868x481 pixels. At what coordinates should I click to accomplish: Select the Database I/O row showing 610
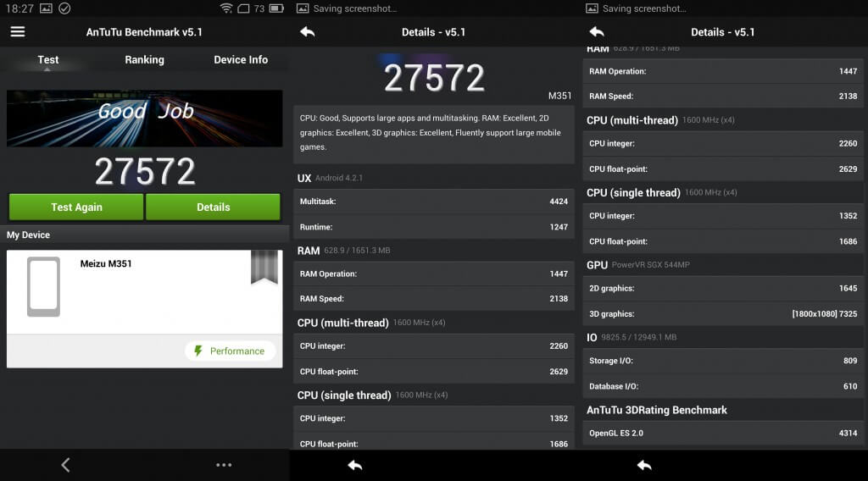click(723, 386)
